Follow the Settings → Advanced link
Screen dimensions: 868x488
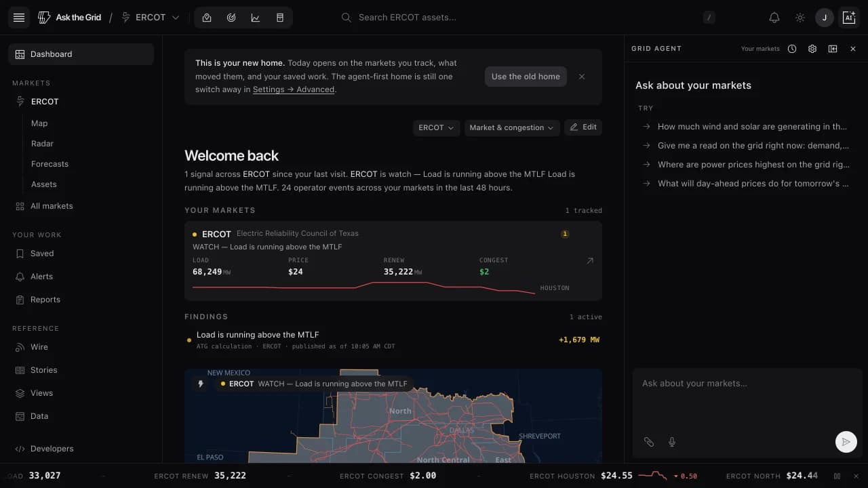pos(294,89)
